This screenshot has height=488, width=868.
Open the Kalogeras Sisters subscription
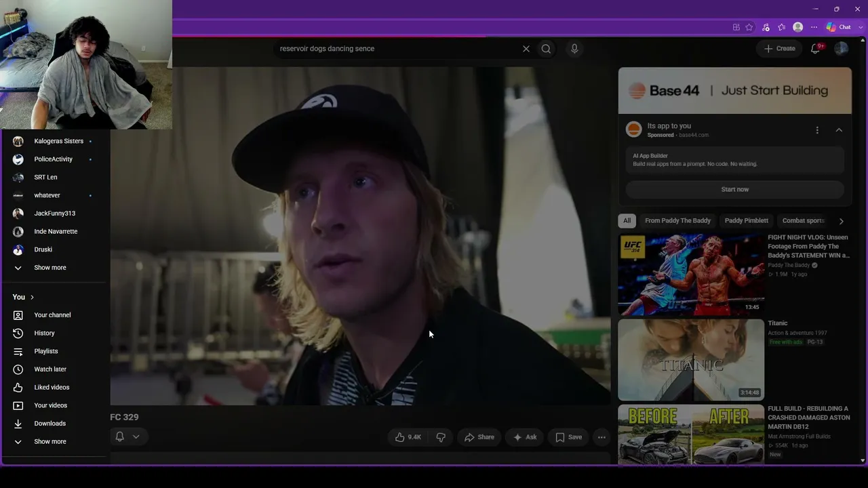click(58, 141)
